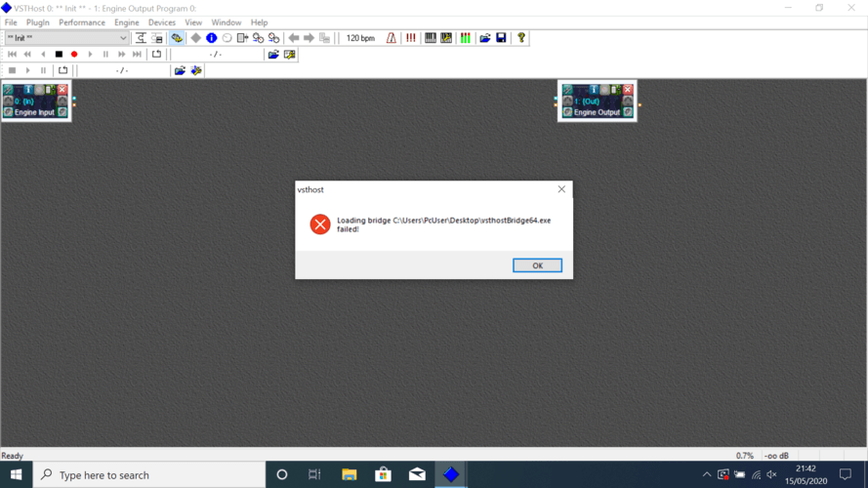
Task: Click the plugin list window toolbar icon
Action: [157, 38]
